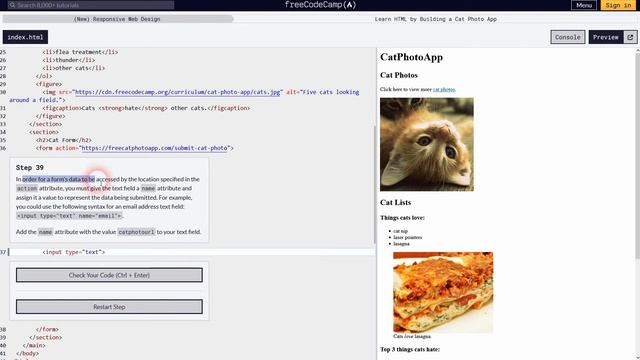Viewport: 640px width, 360px height.
Task: Focus the tutorials search field
Action: (x=91, y=5)
